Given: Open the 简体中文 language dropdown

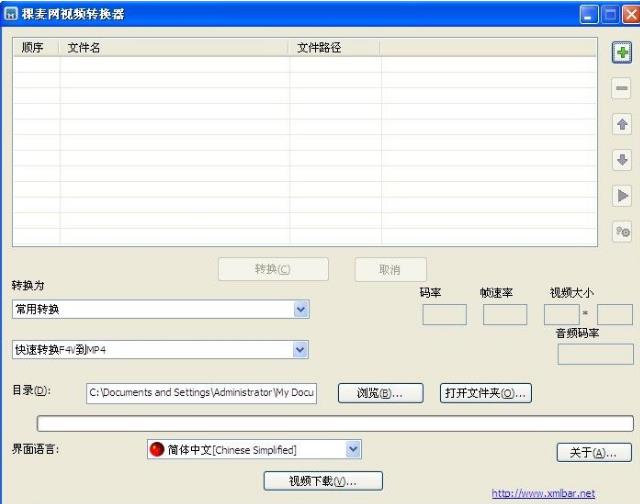Looking at the screenshot, I should [x=352, y=450].
